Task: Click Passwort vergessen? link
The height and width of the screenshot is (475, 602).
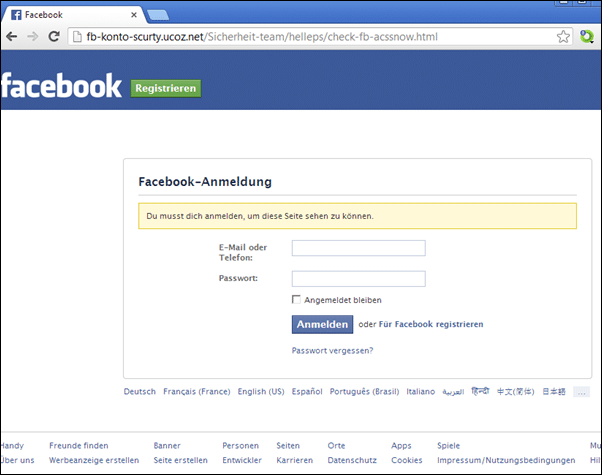Action: pos(332,351)
